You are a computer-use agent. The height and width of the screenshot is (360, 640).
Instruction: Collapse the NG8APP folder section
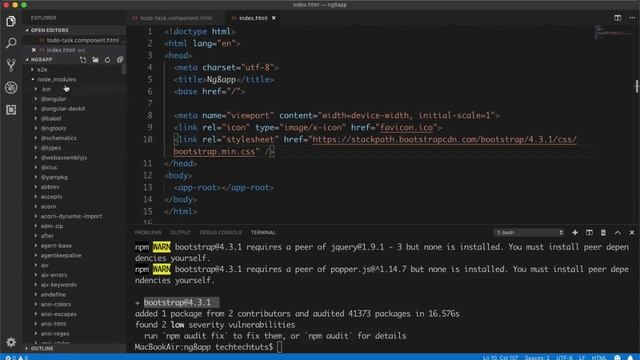click(x=42, y=60)
